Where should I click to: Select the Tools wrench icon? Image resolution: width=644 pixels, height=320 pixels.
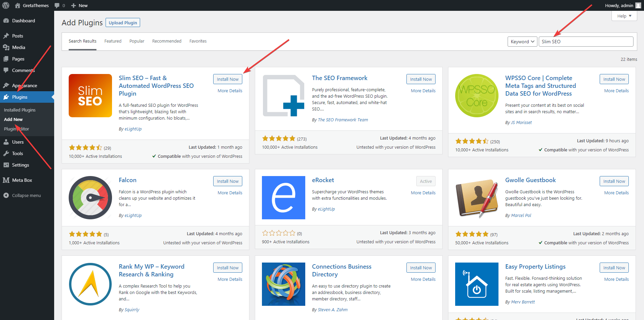(x=6, y=153)
